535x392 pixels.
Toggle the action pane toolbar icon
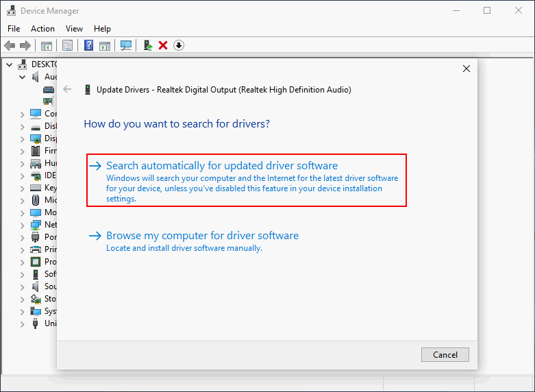(105, 45)
